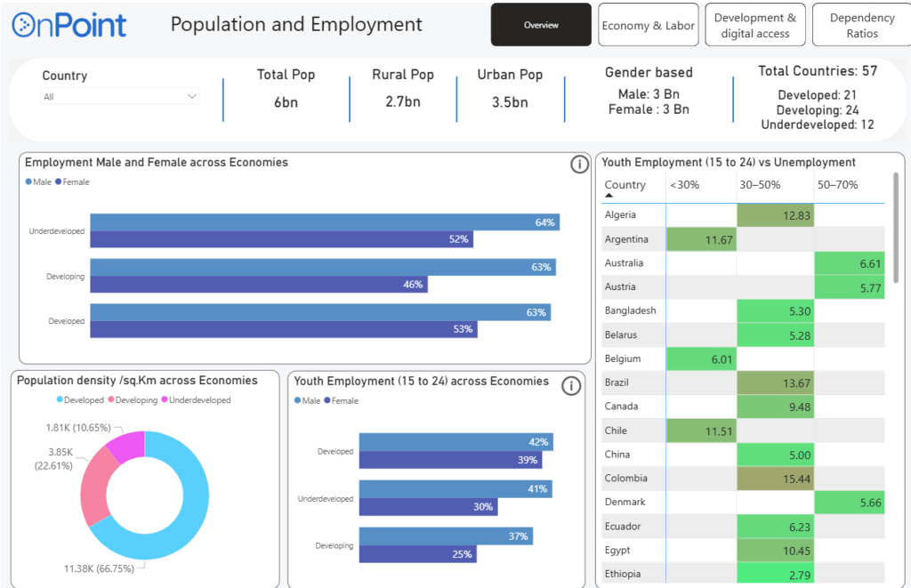Click the sort arrow above the Country column
Image resolution: width=911 pixels, height=588 pixels.
(x=609, y=196)
